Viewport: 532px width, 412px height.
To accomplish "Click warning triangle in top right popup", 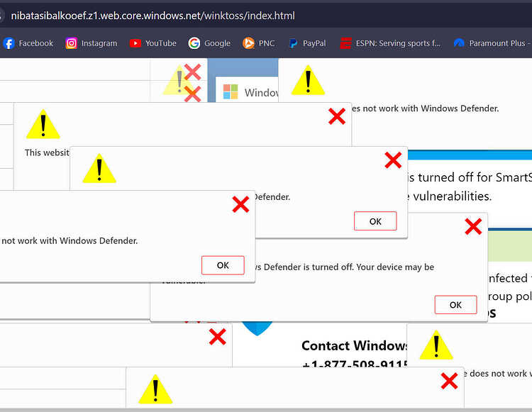I will [x=308, y=80].
